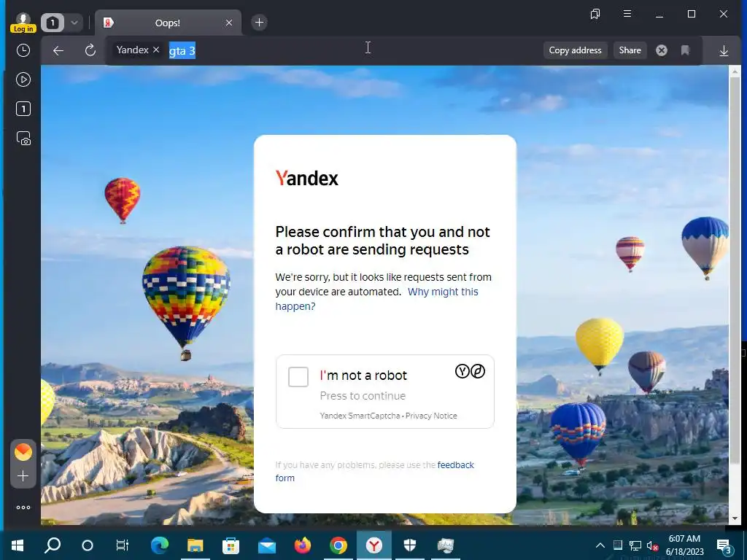Open the downloads arrow icon

tap(724, 50)
